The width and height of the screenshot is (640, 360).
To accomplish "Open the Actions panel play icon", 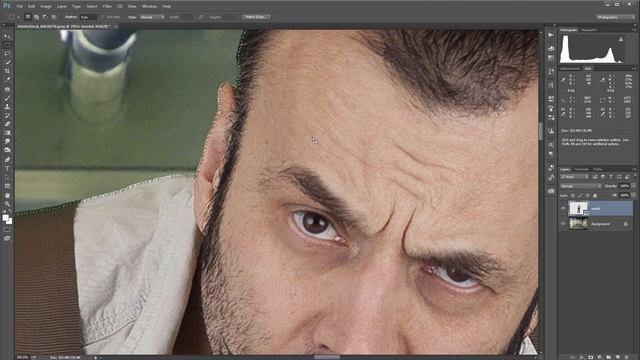I will [551, 36].
